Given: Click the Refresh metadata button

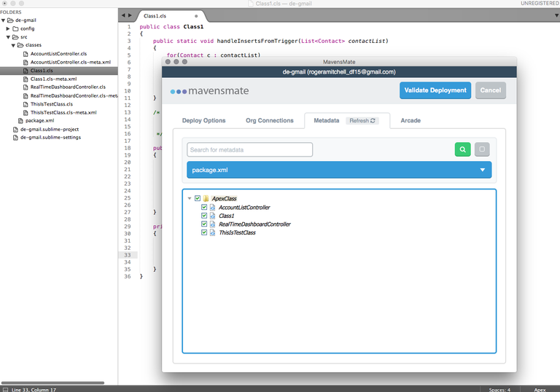Looking at the screenshot, I should [362, 121].
